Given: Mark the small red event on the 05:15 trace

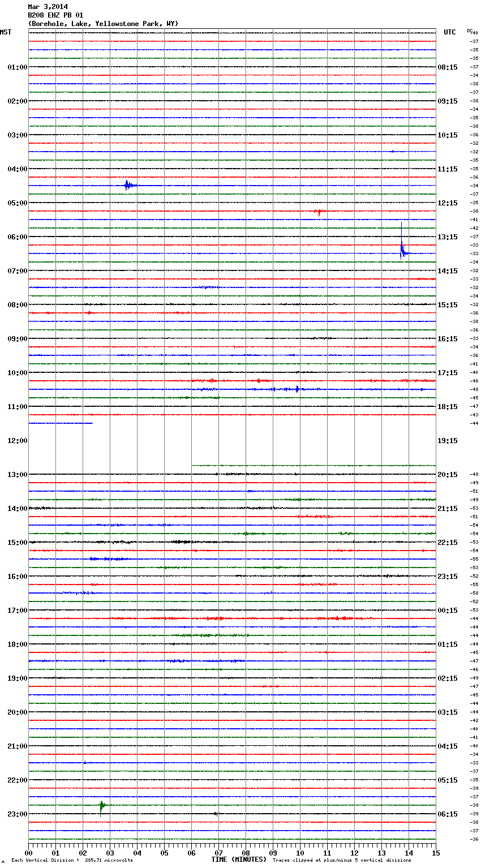Looking at the screenshot, I should [319, 212].
